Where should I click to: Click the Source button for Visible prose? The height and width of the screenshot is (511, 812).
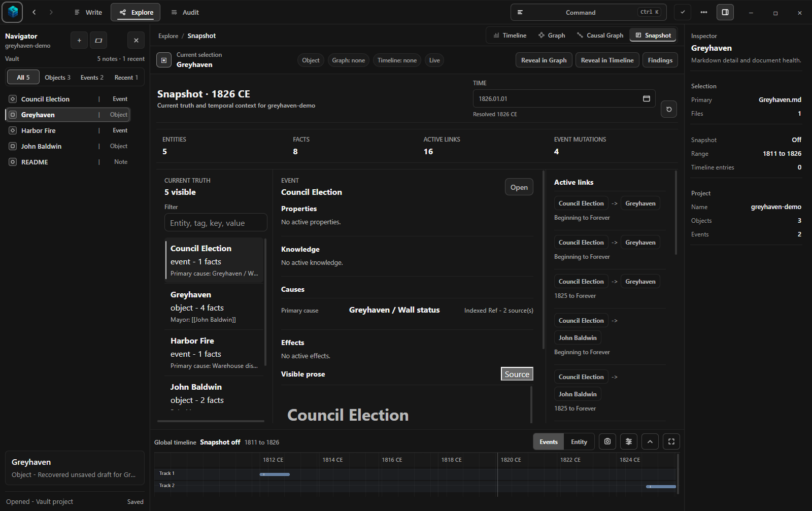coord(517,374)
